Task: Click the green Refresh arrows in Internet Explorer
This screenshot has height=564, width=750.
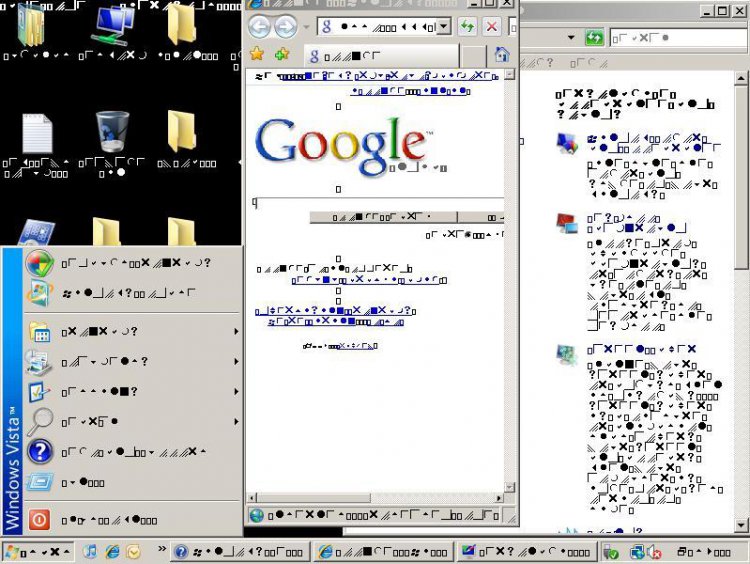Action: click(x=467, y=27)
